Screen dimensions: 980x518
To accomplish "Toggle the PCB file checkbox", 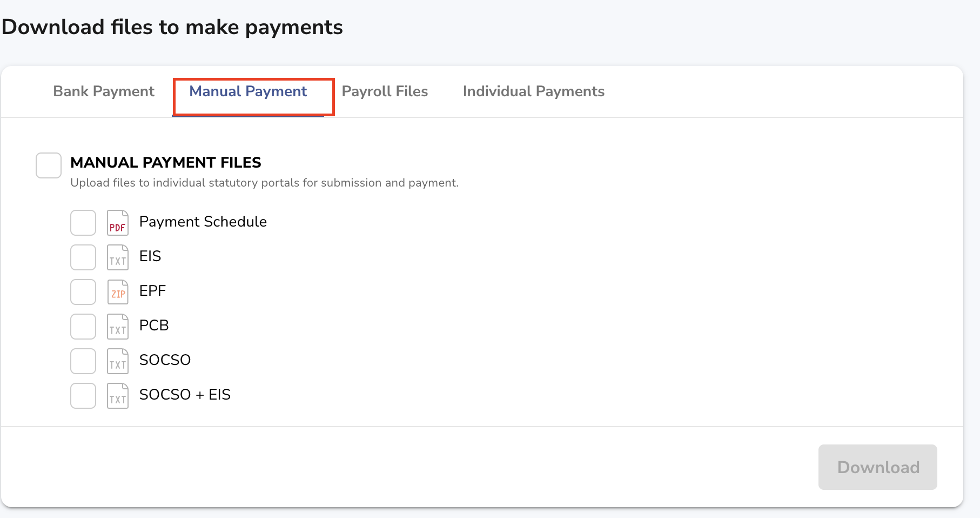I will [x=83, y=327].
